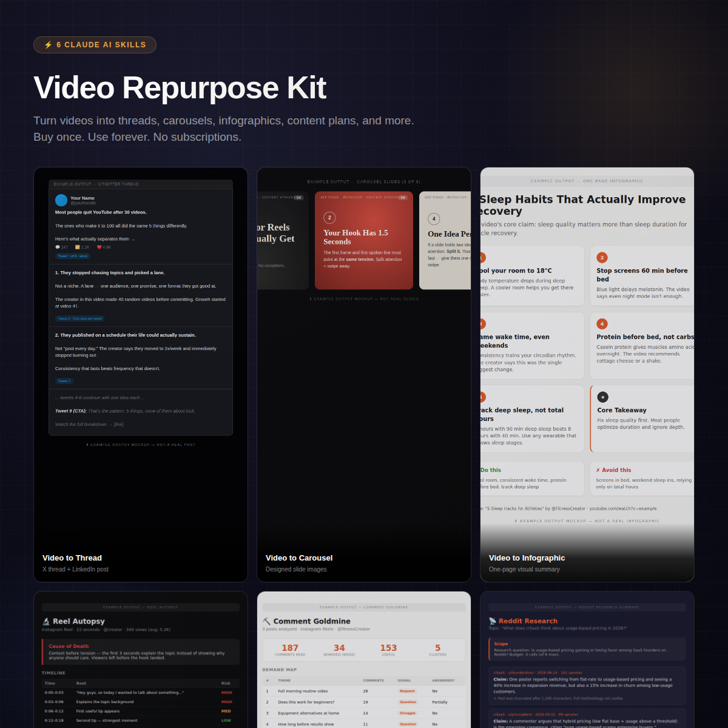Click the red X 'Avoid this' heading

point(613,470)
